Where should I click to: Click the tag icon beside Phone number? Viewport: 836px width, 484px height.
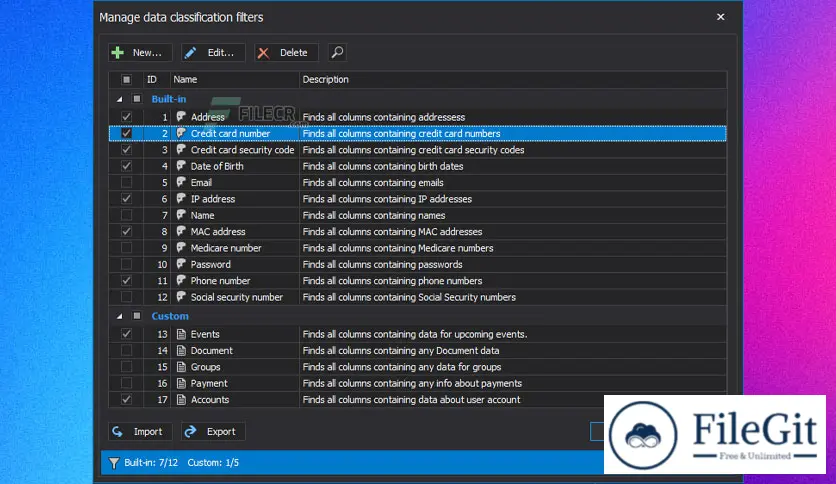tap(181, 280)
